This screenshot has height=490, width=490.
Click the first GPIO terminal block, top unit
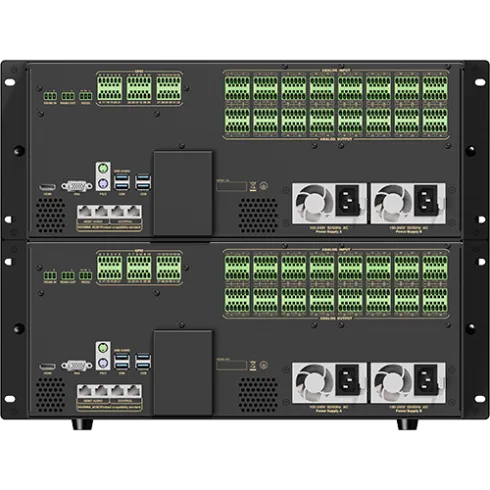point(110,88)
